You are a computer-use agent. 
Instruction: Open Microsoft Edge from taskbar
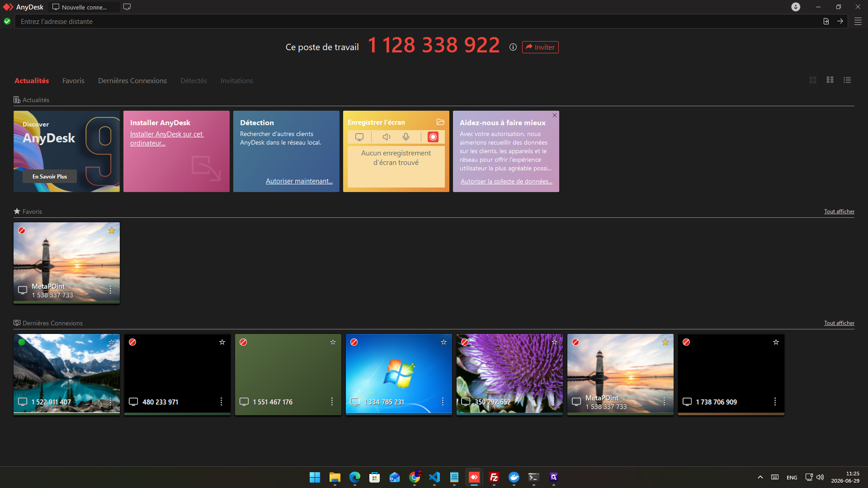[355, 477]
